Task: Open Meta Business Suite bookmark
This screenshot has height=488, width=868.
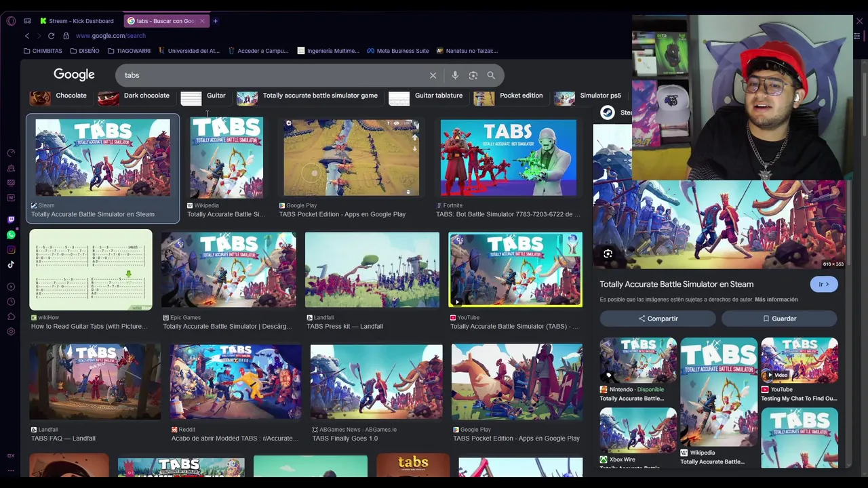Action: click(x=398, y=51)
